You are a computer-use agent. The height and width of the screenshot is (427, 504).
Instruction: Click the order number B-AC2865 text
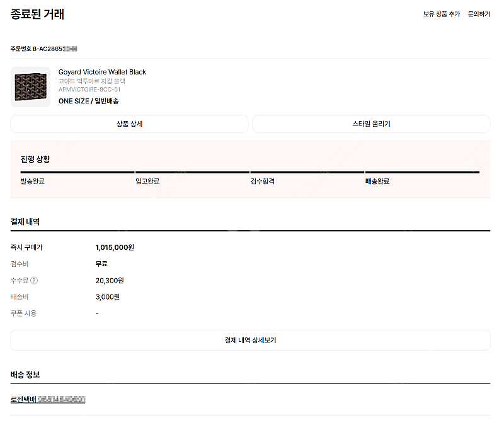pyautogui.click(x=43, y=49)
